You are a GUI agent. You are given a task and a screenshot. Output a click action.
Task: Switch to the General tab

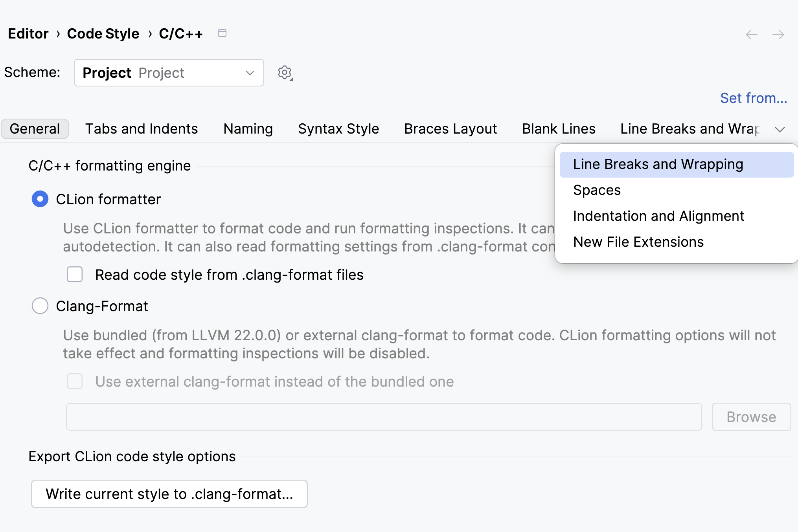[x=35, y=129]
